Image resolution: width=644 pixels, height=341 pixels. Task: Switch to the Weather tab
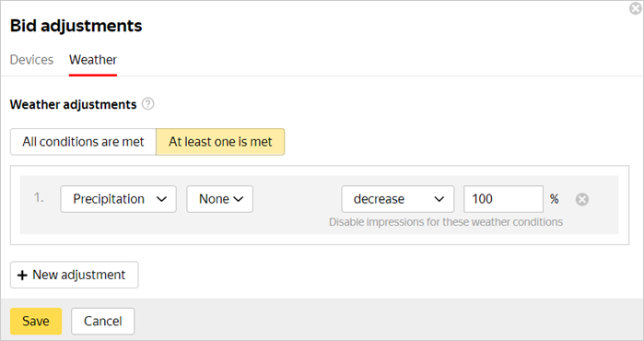[93, 60]
